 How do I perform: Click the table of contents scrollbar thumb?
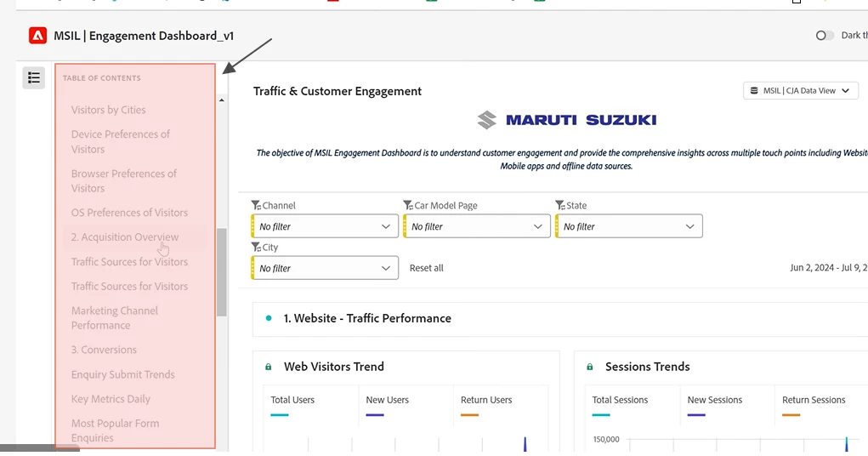(221, 272)
